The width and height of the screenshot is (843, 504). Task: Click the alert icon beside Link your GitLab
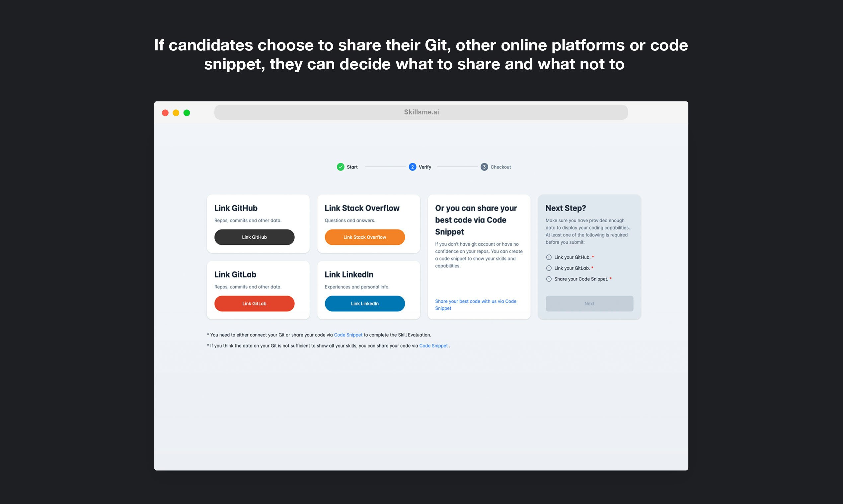click(x=549, y=268)
